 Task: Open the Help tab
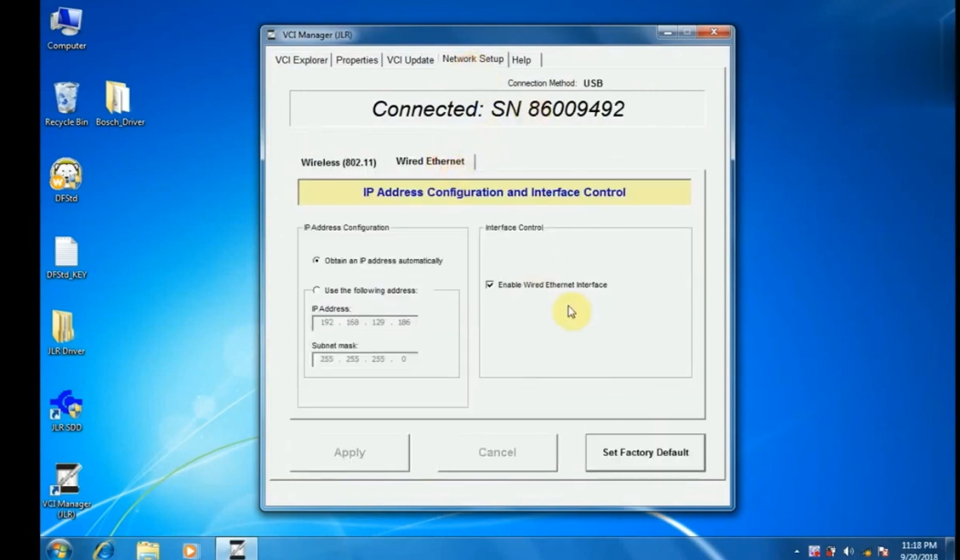[522, 60]
